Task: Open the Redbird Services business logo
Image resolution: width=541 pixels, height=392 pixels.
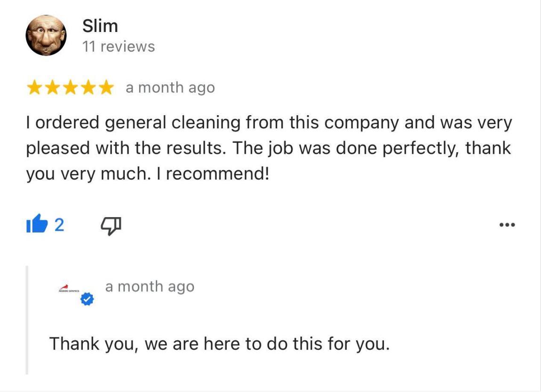Action: tap(68, 289)
